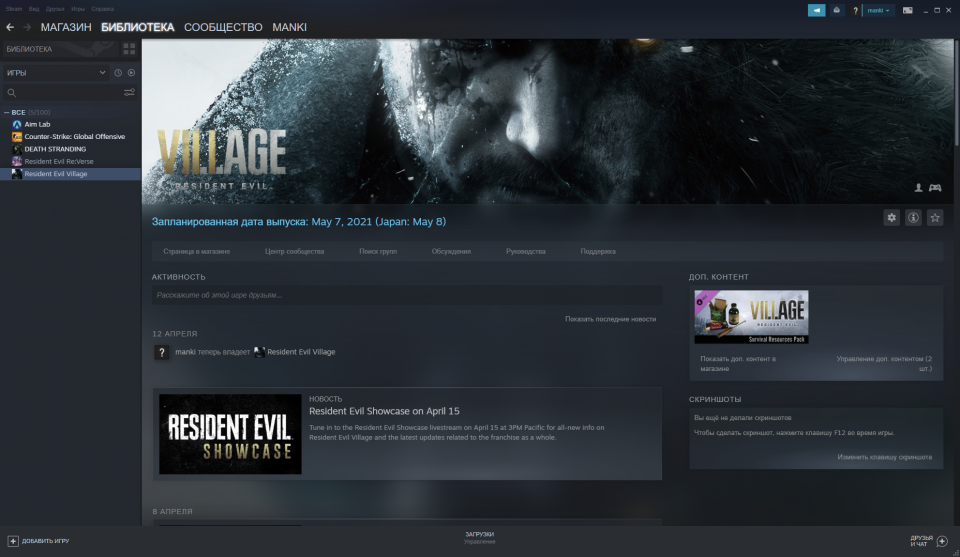Open Поиск групп link
Viewport: 960px width, 557px height.
pyautogui.click(x=378, y=252)
